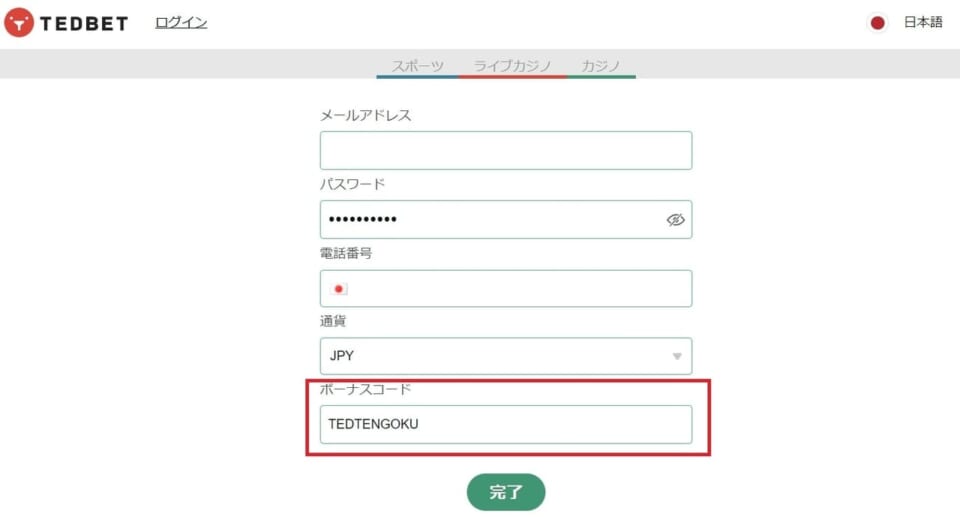The height and width of the screenshot is (517, 960).
Task: Focus the メールアドレス input field
Action: (506, 150)
